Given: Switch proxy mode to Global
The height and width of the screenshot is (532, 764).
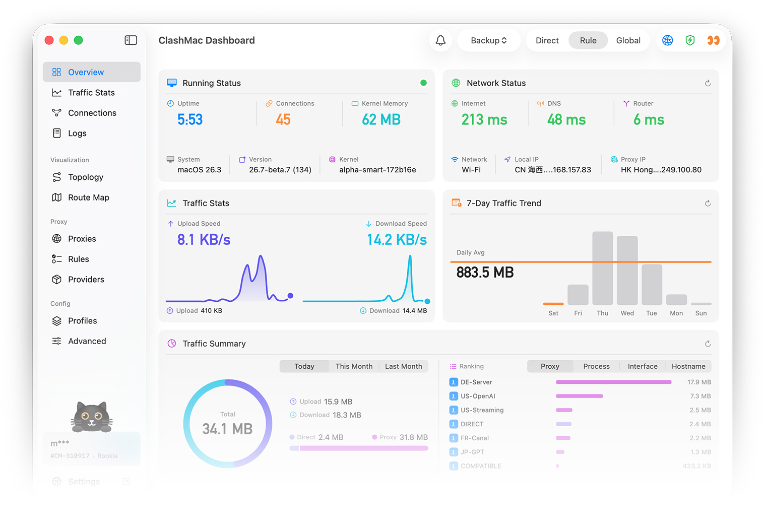Looking at the screenshot, I should coord(628,40).
